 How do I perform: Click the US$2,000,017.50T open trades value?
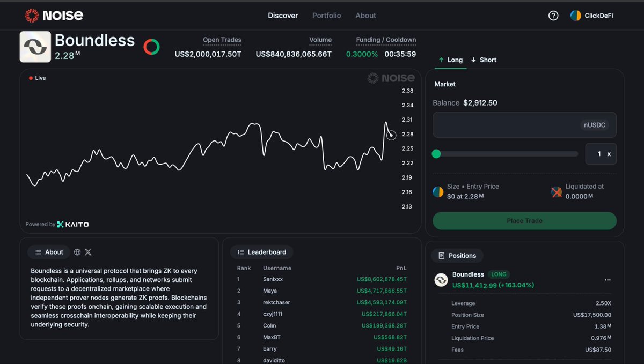[x=208, y=54]
